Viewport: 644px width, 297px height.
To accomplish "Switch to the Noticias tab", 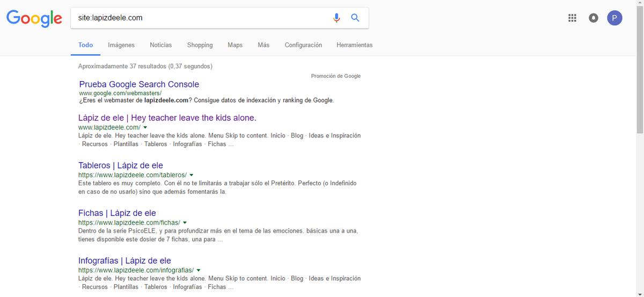I will pyautogui.click(x=161, y=45).
